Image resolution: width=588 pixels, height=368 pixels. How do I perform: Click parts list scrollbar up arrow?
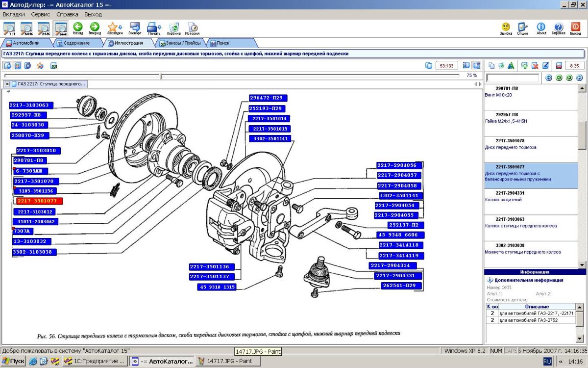tap(582, 88)
